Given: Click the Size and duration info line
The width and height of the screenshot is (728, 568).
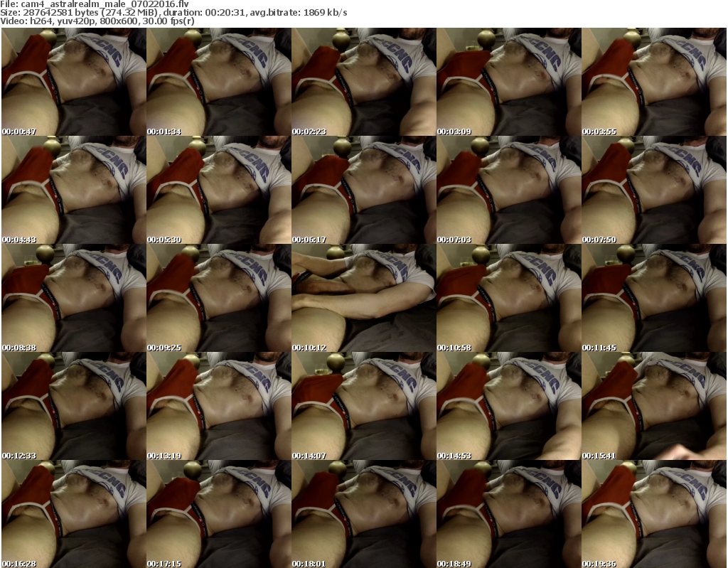Looking at the screenshot, I should click(x=173, y=13).
